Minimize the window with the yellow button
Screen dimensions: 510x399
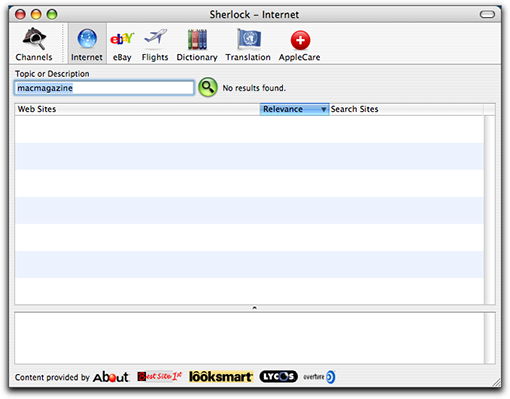pos(36,14)
